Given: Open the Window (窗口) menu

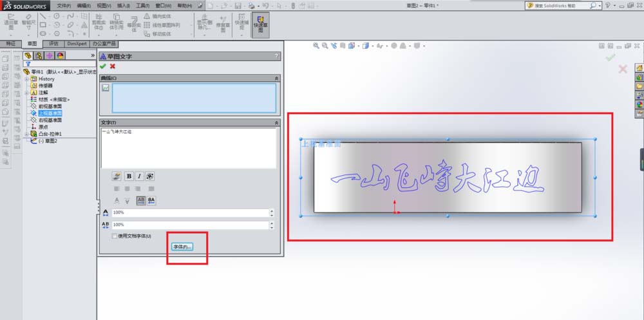Looking at the screenshot, I should 164,6.
